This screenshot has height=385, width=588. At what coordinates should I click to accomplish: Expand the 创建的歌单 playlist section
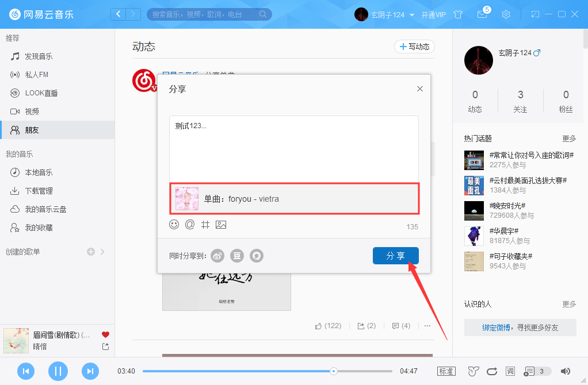[103, 251]
